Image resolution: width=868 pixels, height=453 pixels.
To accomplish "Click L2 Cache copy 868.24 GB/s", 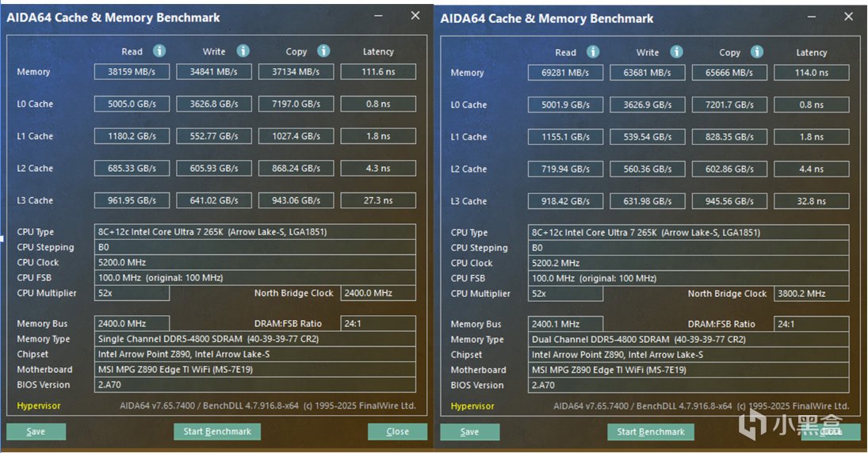I will (x=296, y=168).
